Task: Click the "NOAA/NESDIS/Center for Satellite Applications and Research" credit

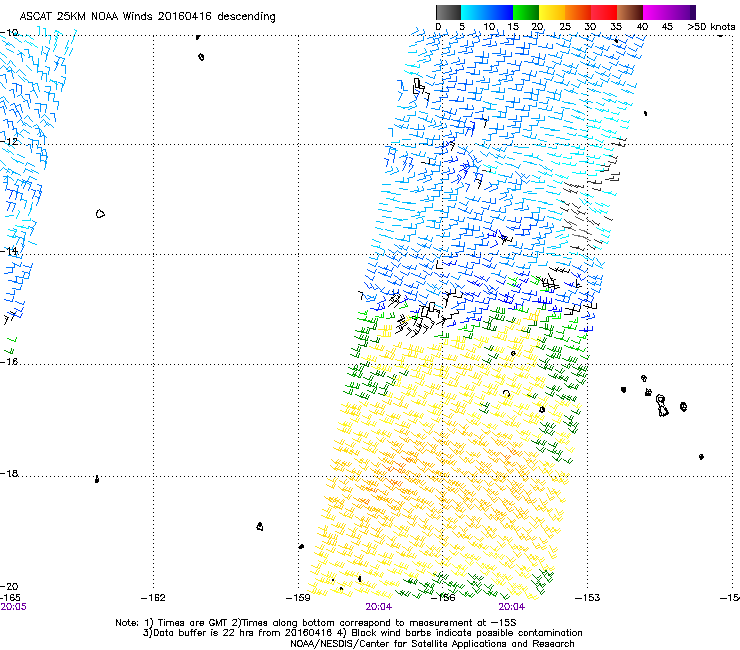Action: coord(432,644)
